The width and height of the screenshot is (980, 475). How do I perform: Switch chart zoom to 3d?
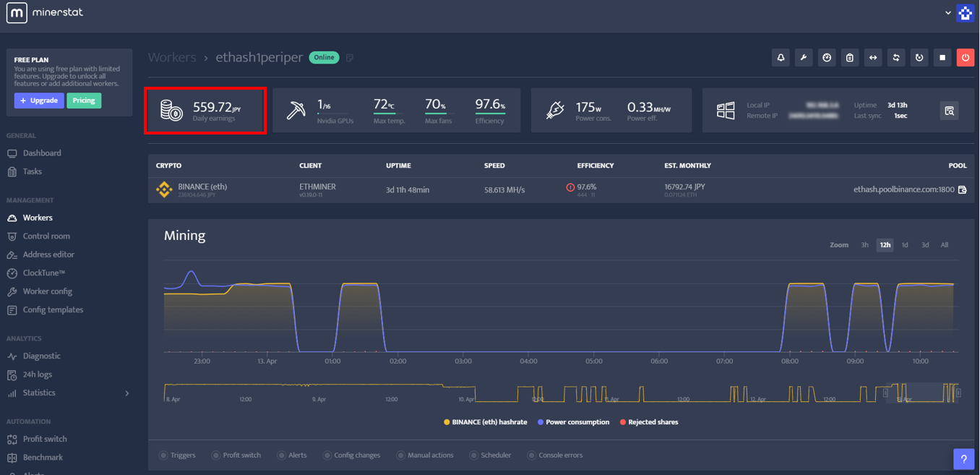[925, 245]
